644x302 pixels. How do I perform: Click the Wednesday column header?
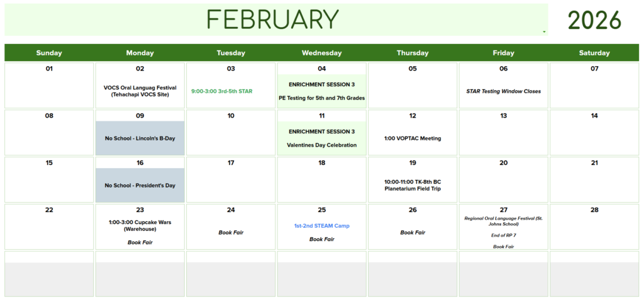(x=321, y=53)
